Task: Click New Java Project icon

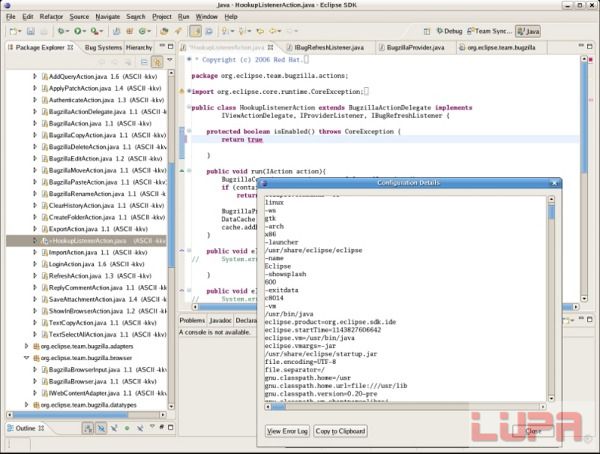Action: (116, 31)
